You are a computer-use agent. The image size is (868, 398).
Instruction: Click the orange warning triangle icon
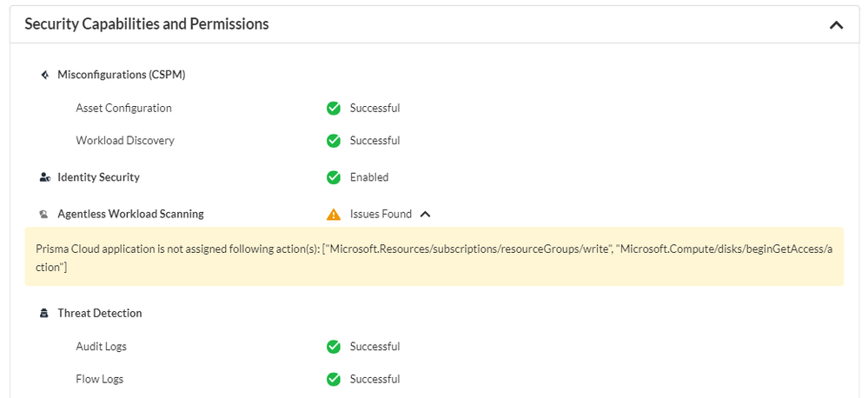pos(334,214)
